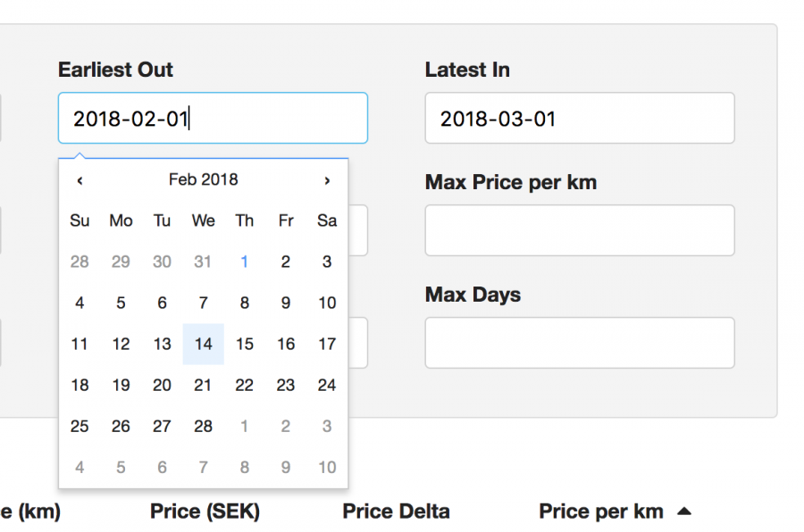The image size is (804, 532).
Task: Pick March 10 in the bottom row
Action: pyautogui.click(x=327, y=467)
